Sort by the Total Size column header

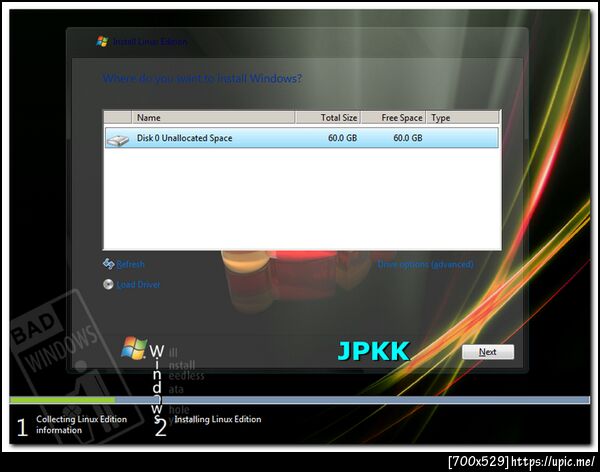[328, 118]
